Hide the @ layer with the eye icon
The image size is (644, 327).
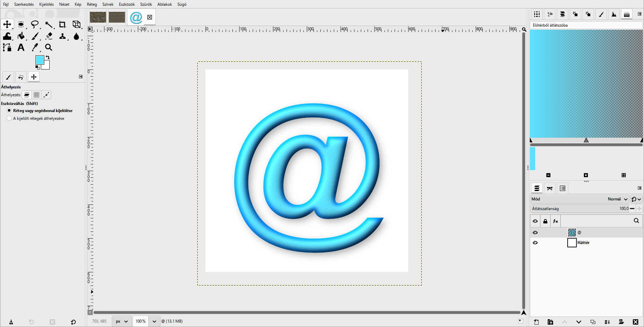(535, 233)
